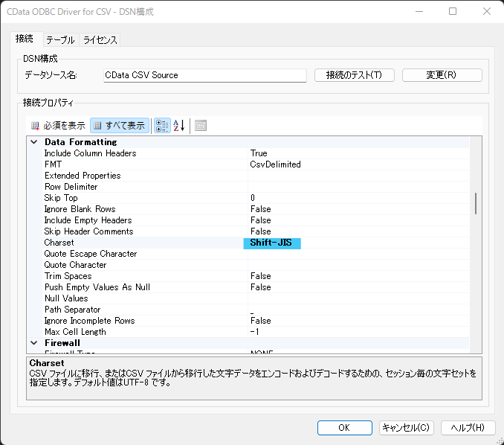
Task: Close the DSN configuration window
Action: click(x=487, y=12)
